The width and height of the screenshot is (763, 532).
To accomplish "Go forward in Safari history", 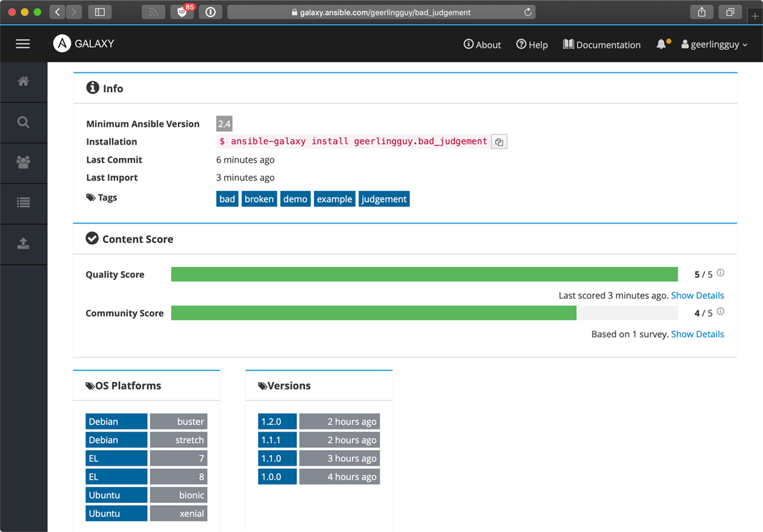I will point(74,12).
